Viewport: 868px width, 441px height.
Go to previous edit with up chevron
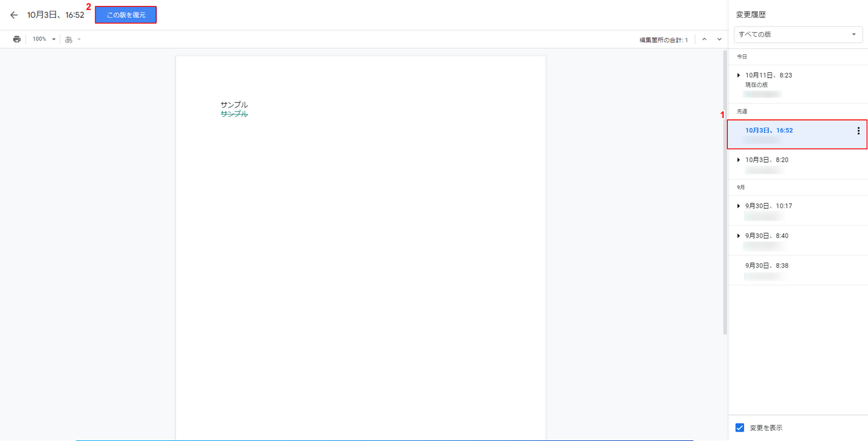click(704, 39)
